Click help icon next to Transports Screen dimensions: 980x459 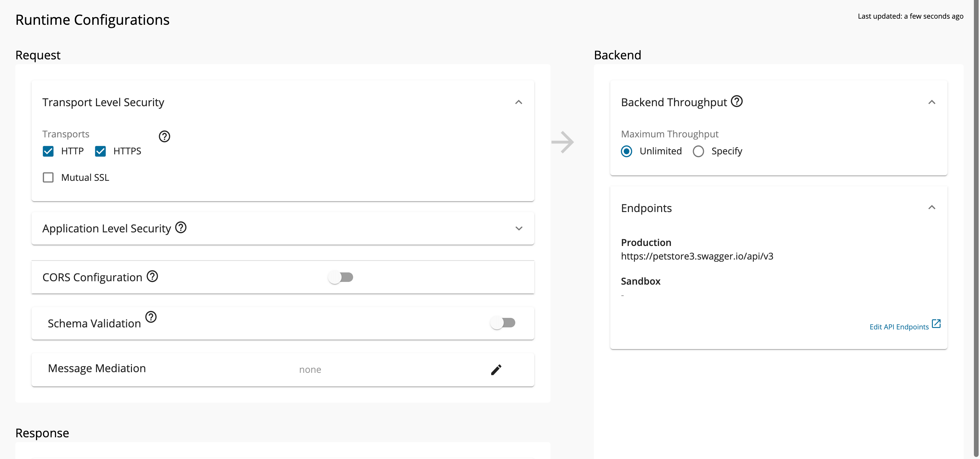pos(164,136)
